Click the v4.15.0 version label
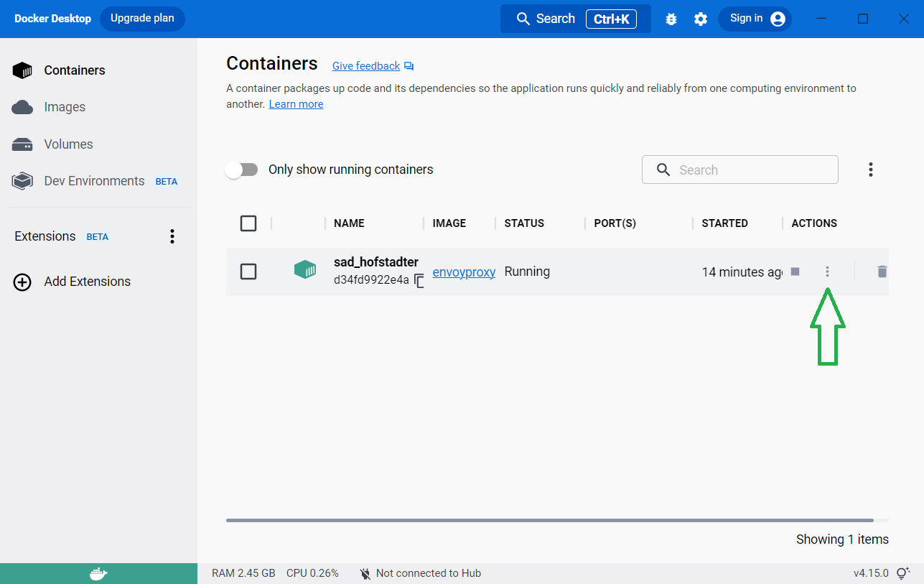Viewport: 924px width, 584px height. [x=871, y=573]
